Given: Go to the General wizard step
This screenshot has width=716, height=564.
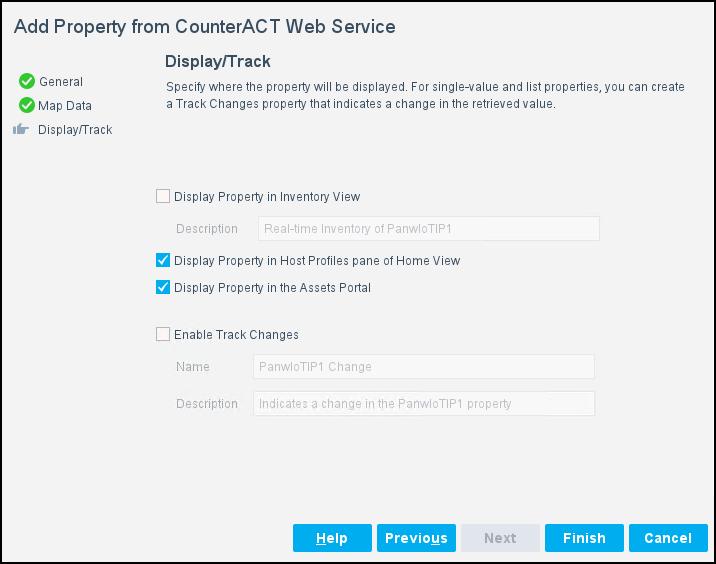Looking at the screenshot, I should click(61, 82).
